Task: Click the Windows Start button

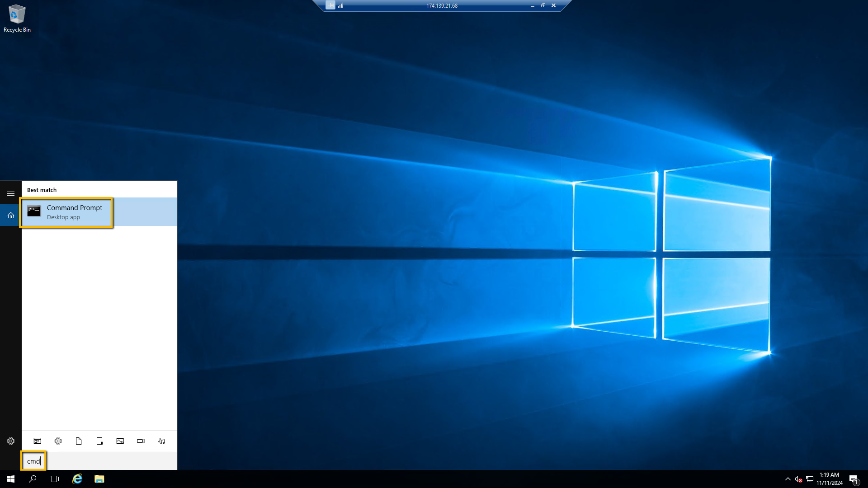Action: (11, 479)
